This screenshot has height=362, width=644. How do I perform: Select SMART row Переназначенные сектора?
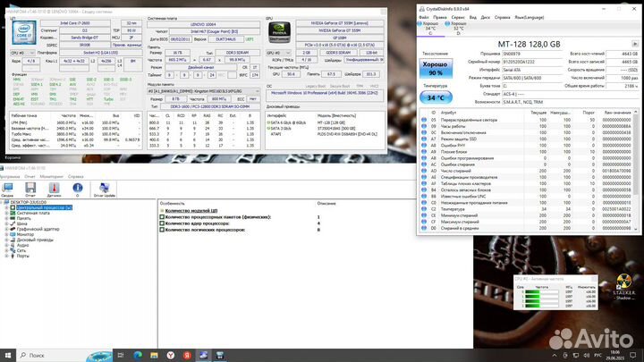(527, 120)
